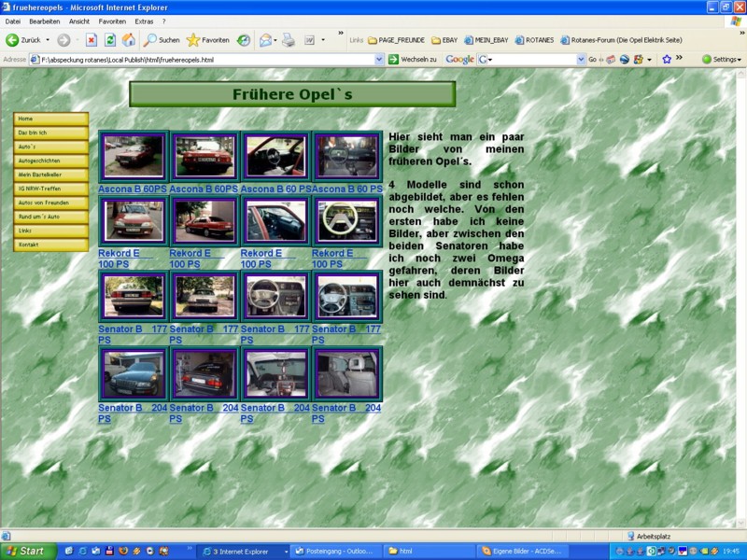Go to the browser Home page icon
This screenshot has height=560, width=747.
pos(129,40)
